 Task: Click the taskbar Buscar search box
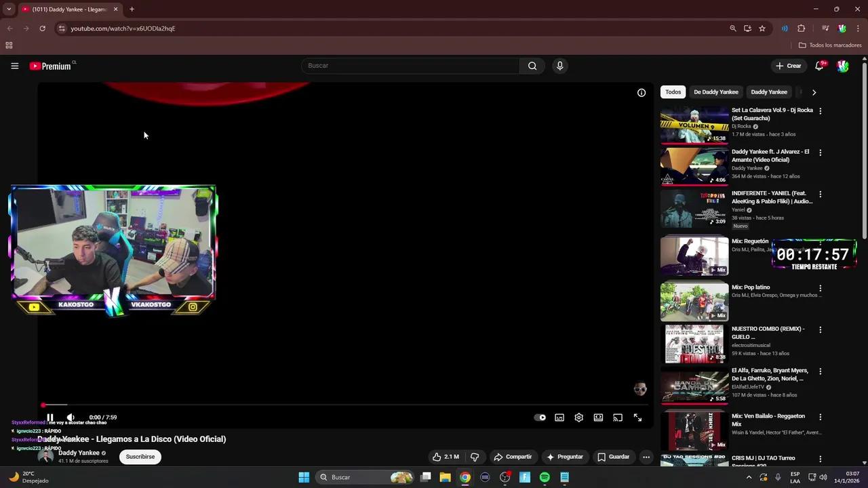(x=366, y=477)
